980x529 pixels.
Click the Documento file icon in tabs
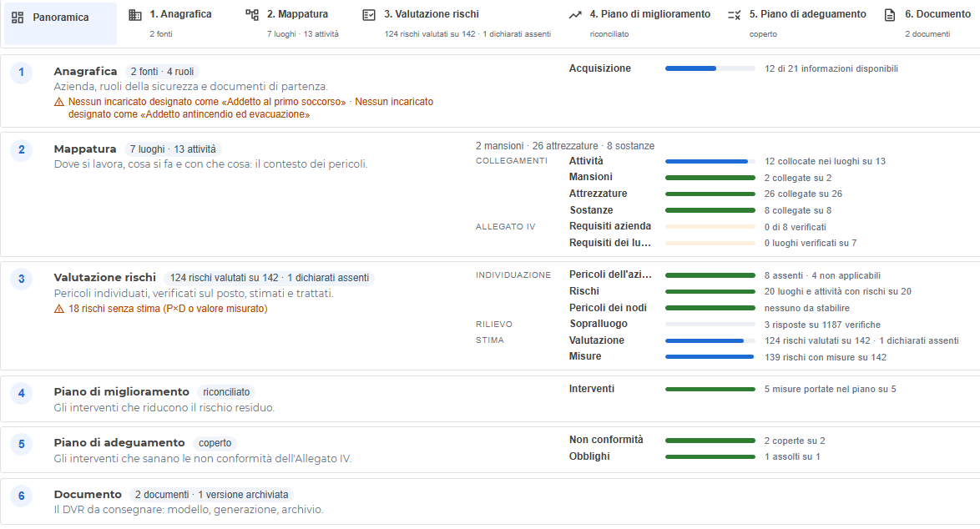tap(889, 14)
